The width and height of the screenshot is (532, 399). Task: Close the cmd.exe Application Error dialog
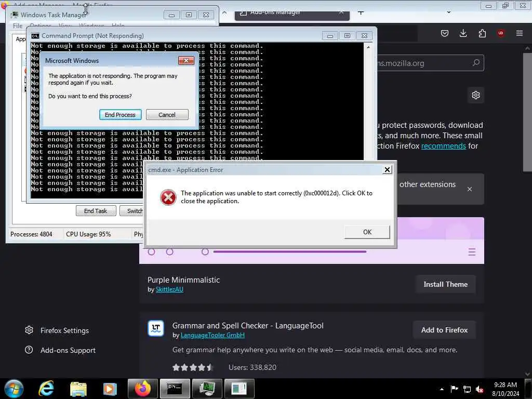[x=387, y=170]
